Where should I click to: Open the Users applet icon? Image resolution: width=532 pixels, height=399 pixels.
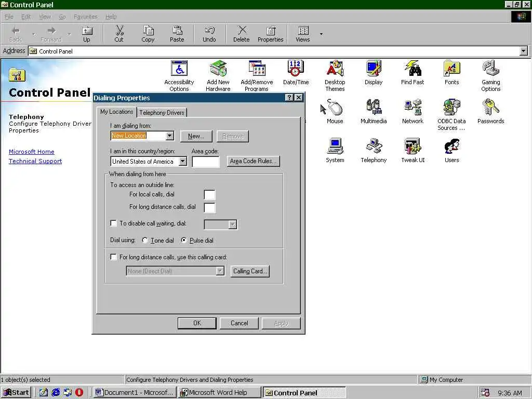451,150
